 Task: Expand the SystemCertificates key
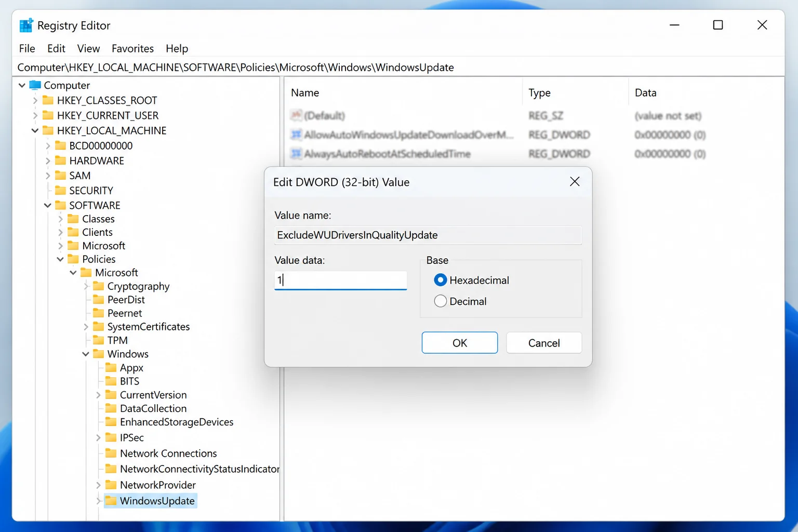click(86, 327)
